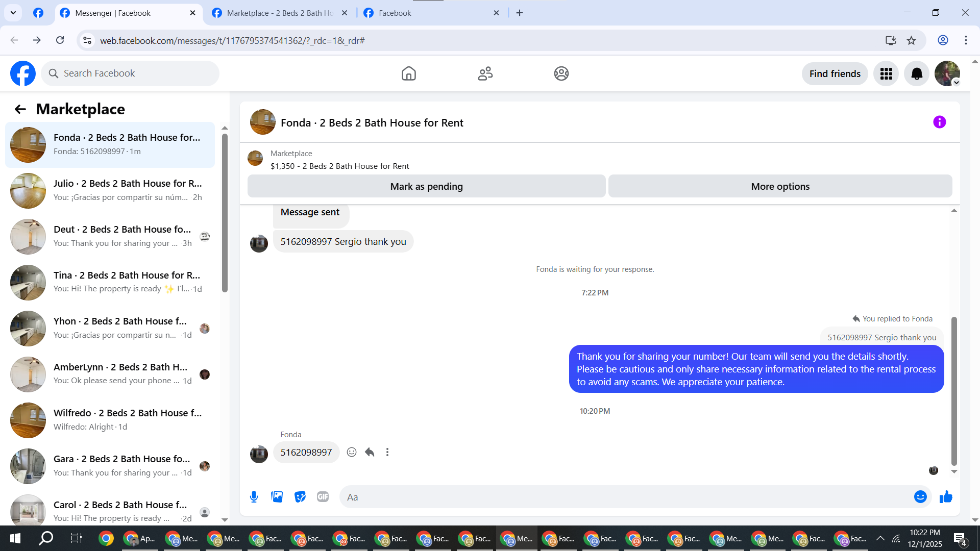Open the tab search dropdown

point(13,13)
